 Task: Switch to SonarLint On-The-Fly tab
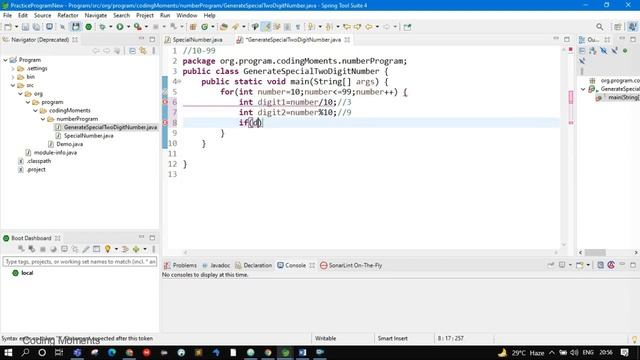pyautogui.click(x=351, y=265)
